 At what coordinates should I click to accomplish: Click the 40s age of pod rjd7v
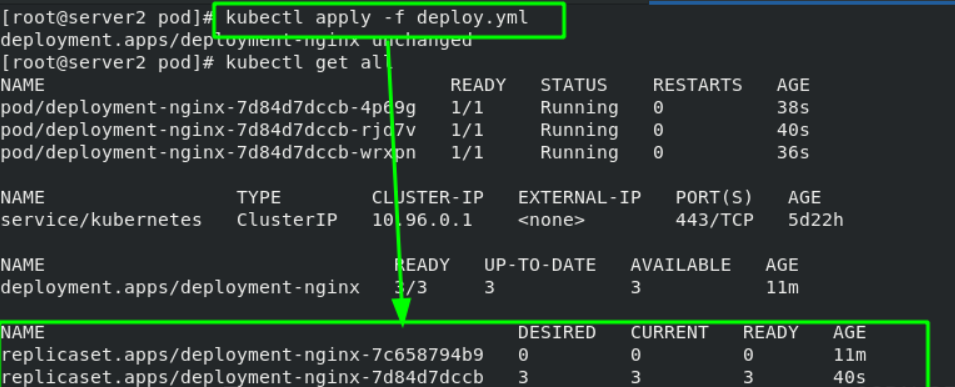click(x=793, y=130)
